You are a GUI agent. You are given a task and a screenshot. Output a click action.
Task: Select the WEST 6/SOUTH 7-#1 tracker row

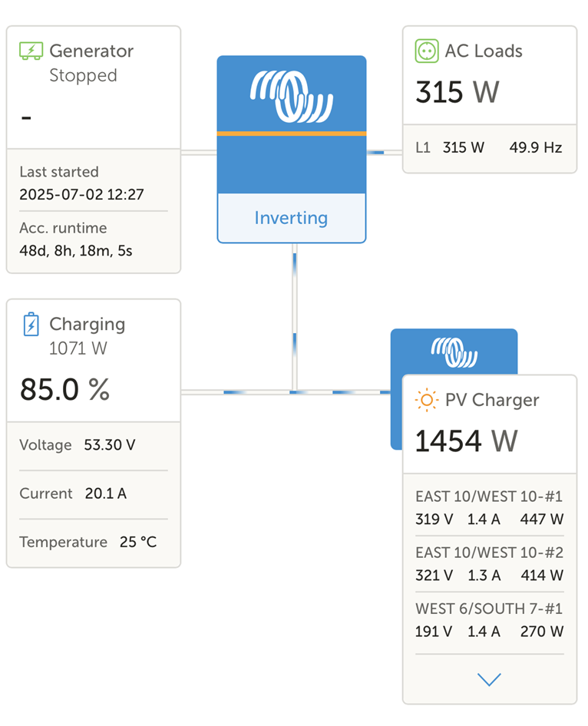pyautogui.click(x=489, y=620)
